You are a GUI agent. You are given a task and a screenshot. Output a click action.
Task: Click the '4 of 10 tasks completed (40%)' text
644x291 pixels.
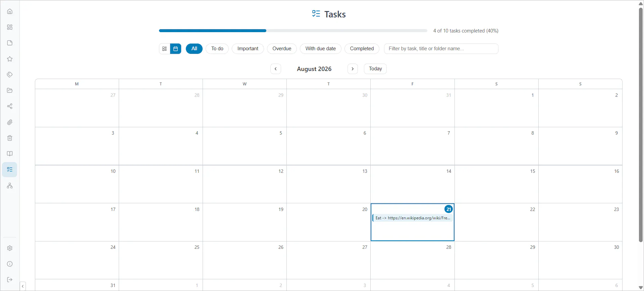(466, 31)
